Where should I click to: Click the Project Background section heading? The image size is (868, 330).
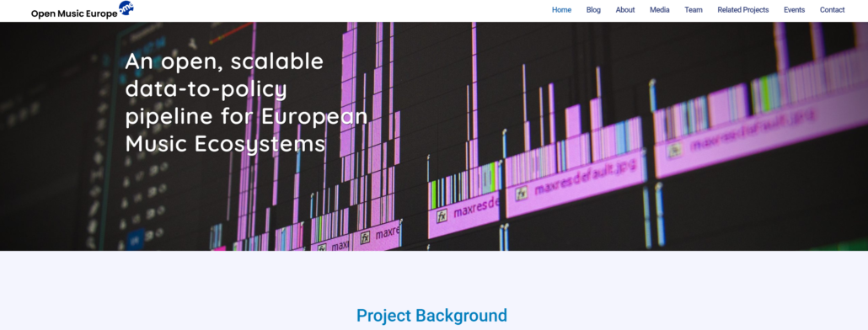click(431, 316)
